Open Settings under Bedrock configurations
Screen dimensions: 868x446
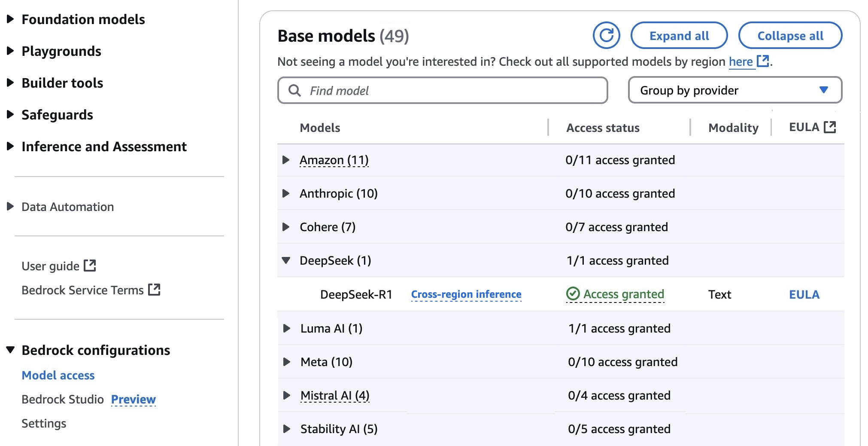(44, 423)
